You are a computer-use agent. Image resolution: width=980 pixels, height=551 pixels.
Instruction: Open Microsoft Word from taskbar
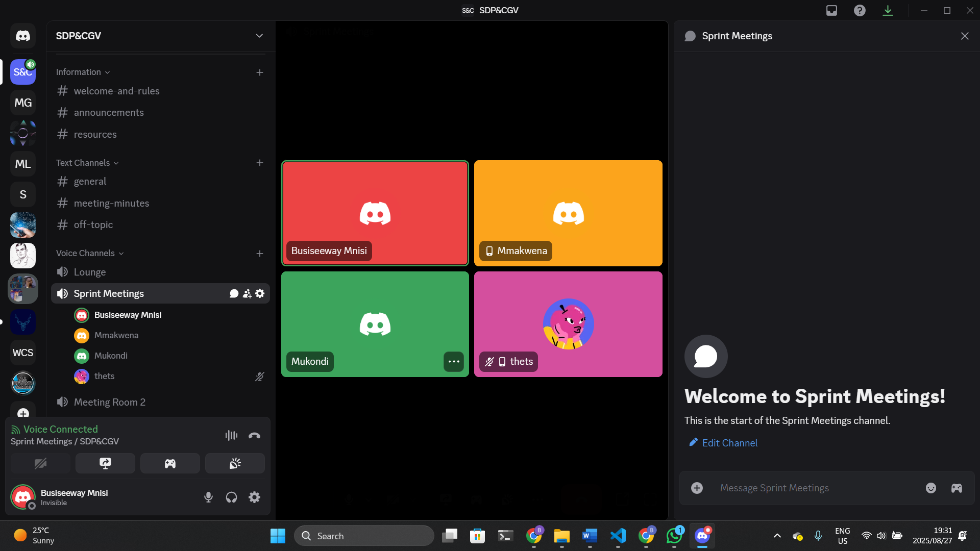coord(590,536)
